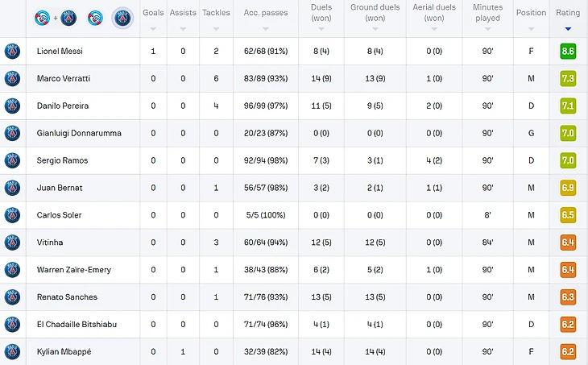
Task: Click the PSG crest beside Lionel Messi
Action: pos(12,52)
